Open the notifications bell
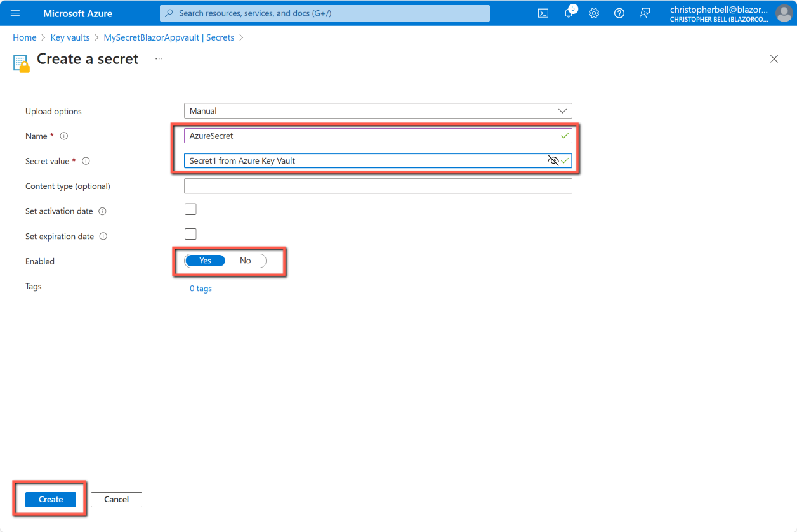This screenshot has height=532, width=797. (x=569, y=13)
